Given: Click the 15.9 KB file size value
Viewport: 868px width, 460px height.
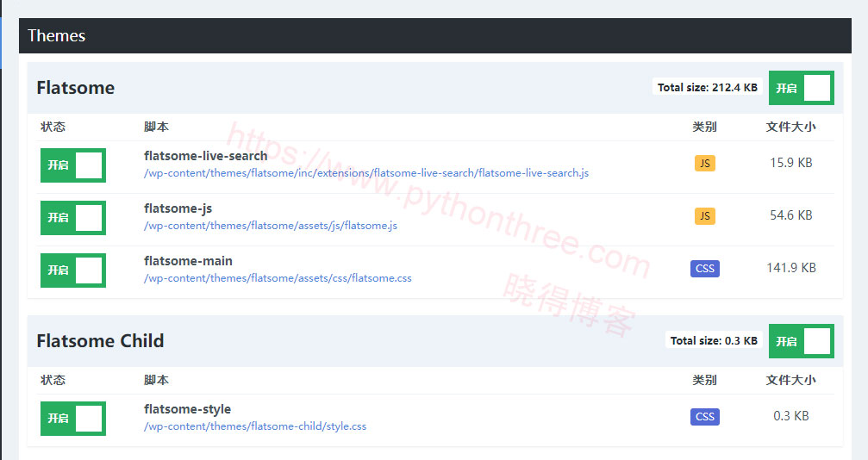Looking at the screenshot, I should pyautogui.click(x=790, y=163).
